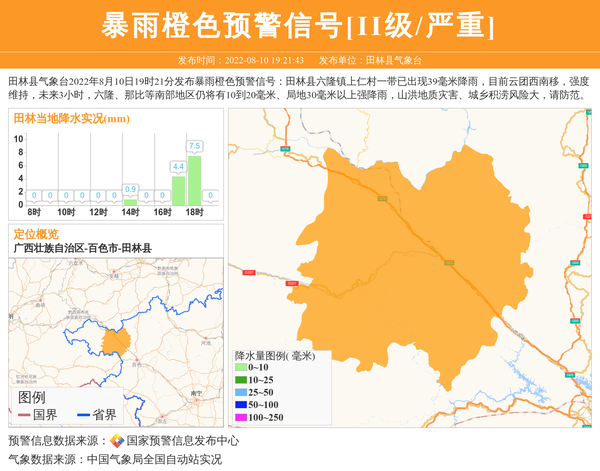Select the 25~50 light blue legend swatch
The image size is (600, 471).
240,392
